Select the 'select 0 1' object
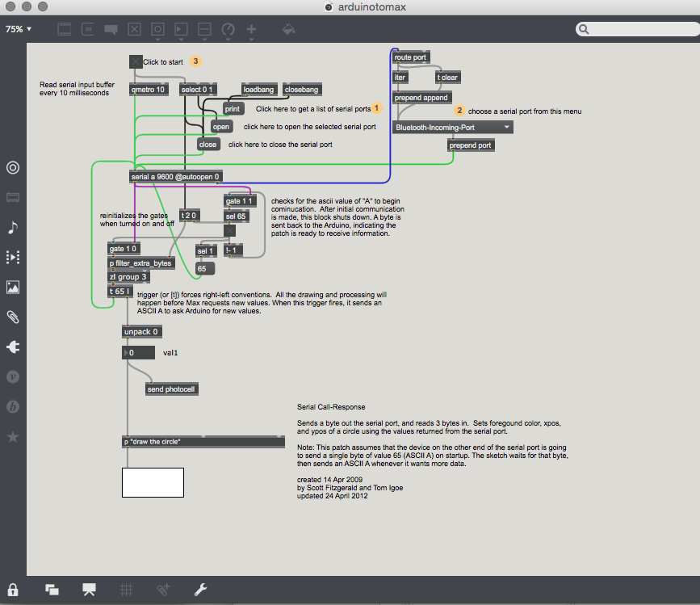 (198, 90)
